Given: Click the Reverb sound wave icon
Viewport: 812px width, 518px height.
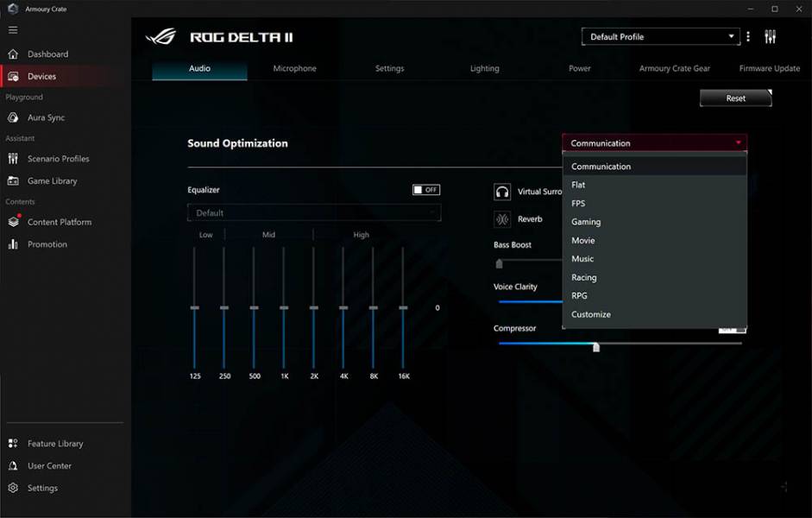Looking at the screenshot, I should click(x=502, y=219).
